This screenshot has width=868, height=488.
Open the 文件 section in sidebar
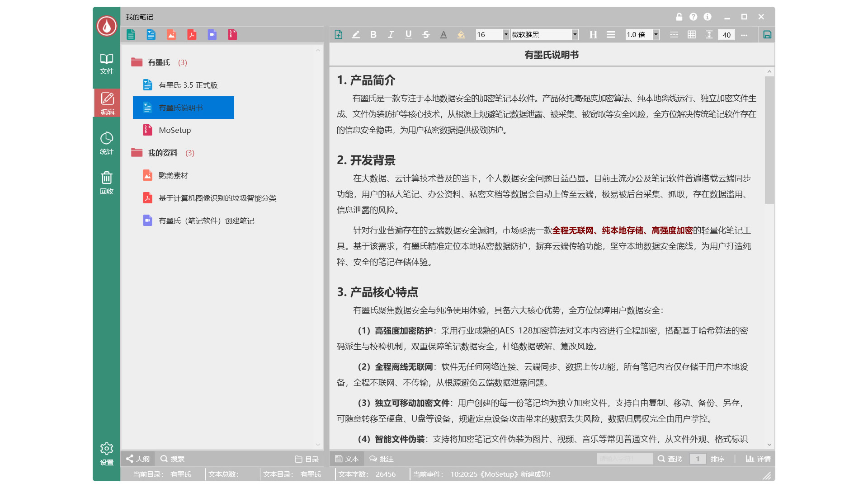tap(107, 64)
